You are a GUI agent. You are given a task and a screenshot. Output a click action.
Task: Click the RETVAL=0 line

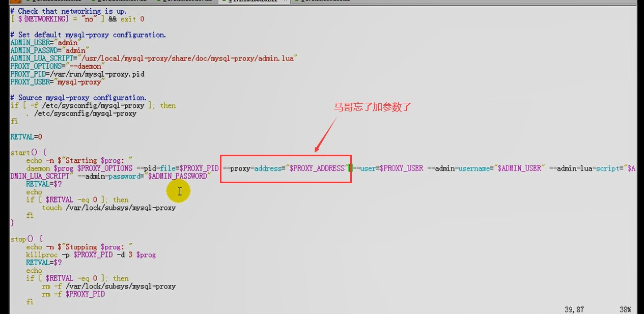[26, 137]
